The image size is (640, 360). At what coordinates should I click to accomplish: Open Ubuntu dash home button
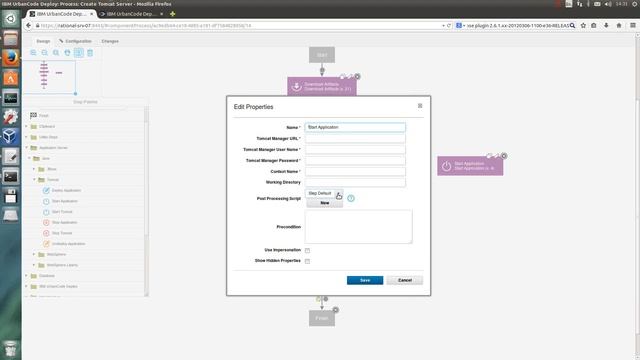click(11, 18)
